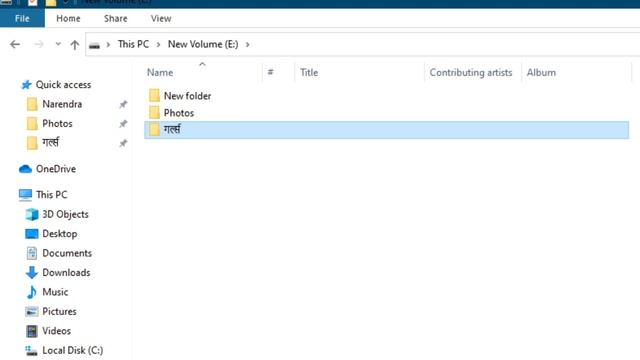Screen dimensions: 640x360
Task: Click the drive icon in address bar
Action: [x=94, y=45]
